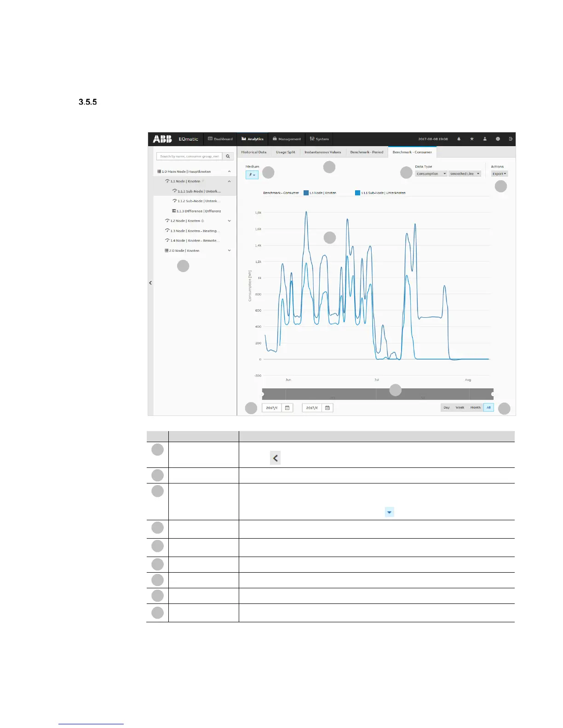Switch to the Usage Split tab
This screenshot has height=728, width=563.
[x=286, y=152]
